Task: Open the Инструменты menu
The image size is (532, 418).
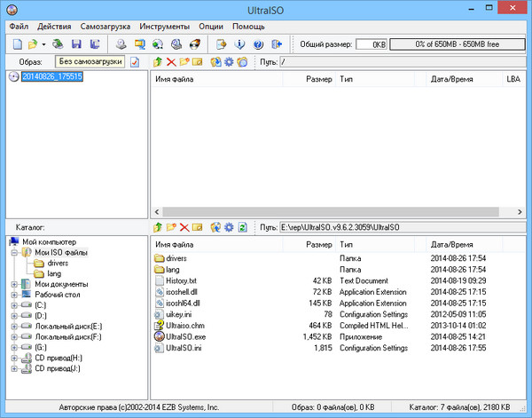Action: 166,26
